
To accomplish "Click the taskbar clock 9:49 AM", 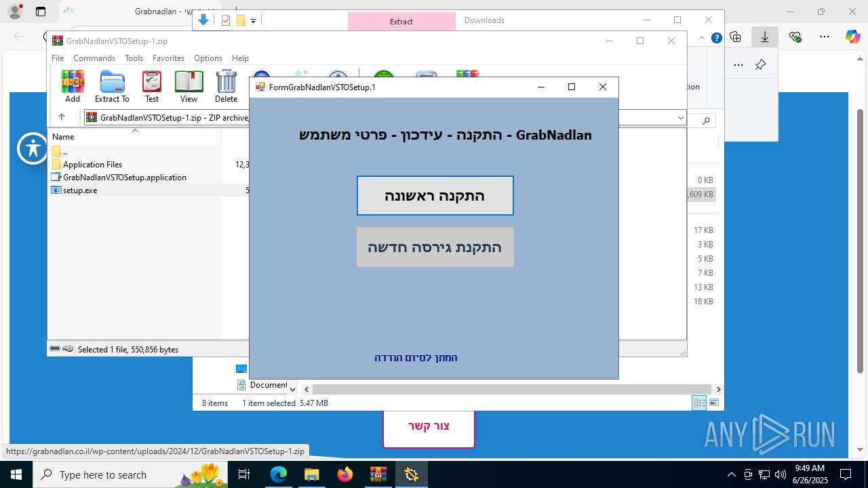I will [x=810, y=474].
